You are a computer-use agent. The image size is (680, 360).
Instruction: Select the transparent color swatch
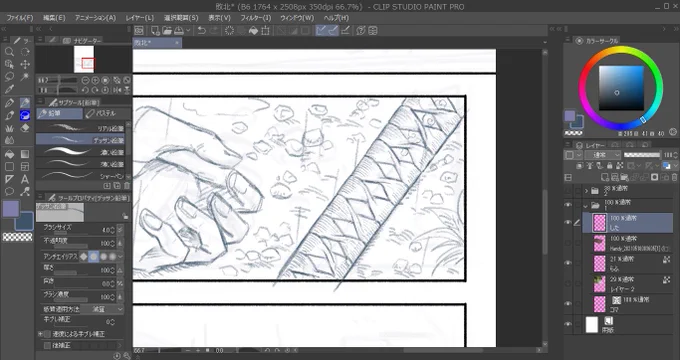point(17,237)
